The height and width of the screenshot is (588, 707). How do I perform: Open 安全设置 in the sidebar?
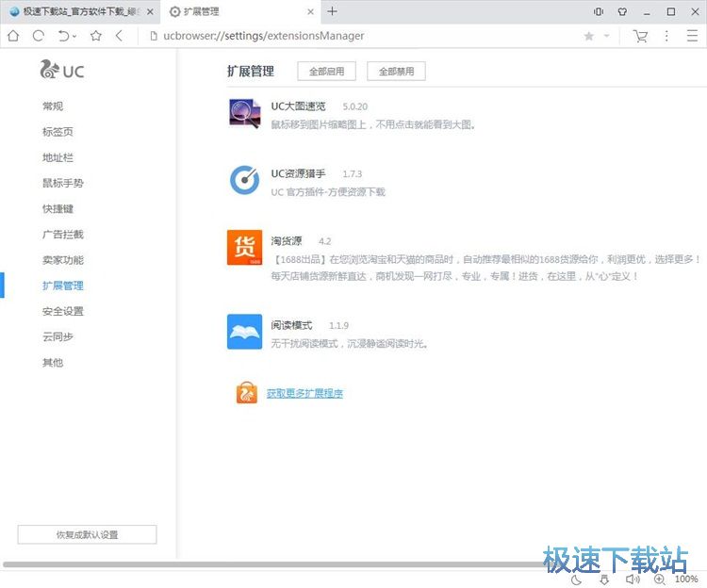click(x=62, y=311)
